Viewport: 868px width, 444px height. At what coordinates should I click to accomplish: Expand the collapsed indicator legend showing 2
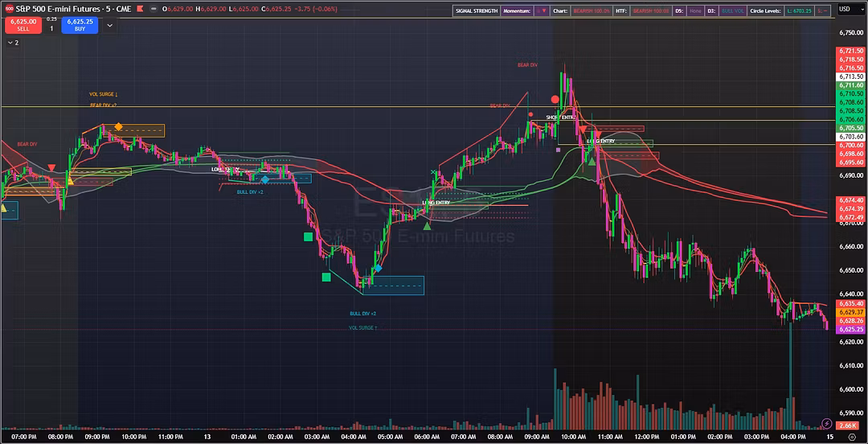coord(13,43)
